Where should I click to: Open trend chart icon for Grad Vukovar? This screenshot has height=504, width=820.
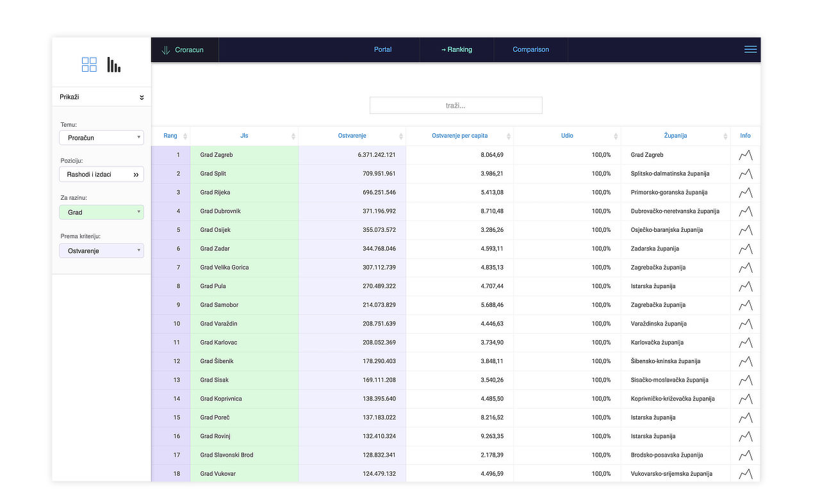tap(745, 474)
